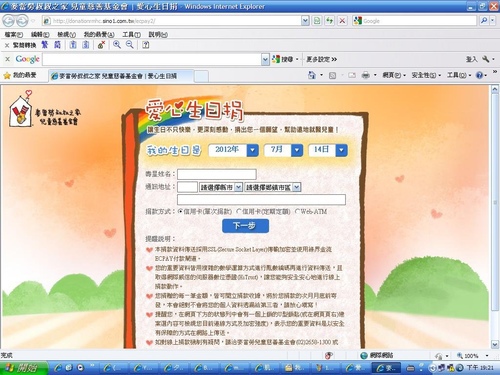Open the 安全性 Safety command bar menu
This screenshot has height=375, width=500.
coord(426,75)
